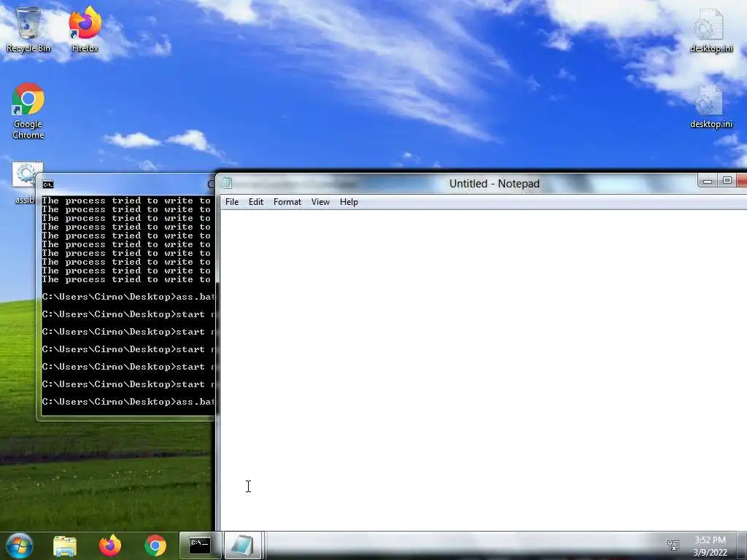This screenshot has height=560, width=747.
Task: Select the upper desktop.ini file icon
Action: (x=711, y=29)
